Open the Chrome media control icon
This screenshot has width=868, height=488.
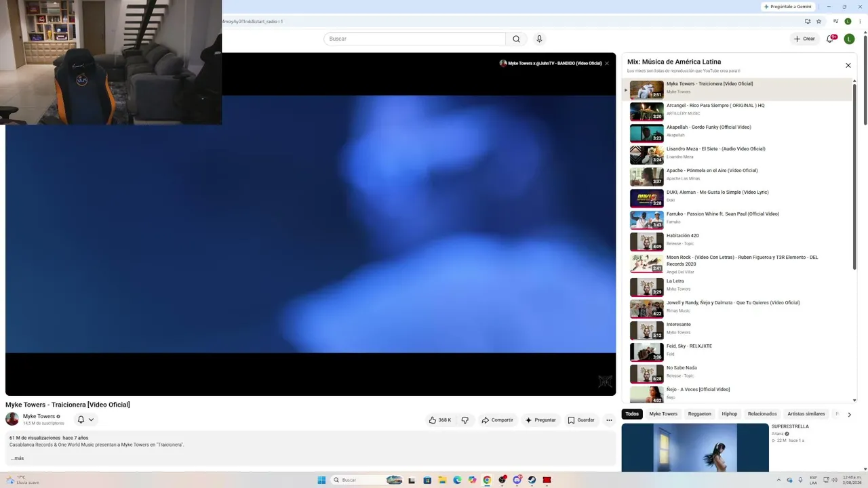tap(837, 21)
